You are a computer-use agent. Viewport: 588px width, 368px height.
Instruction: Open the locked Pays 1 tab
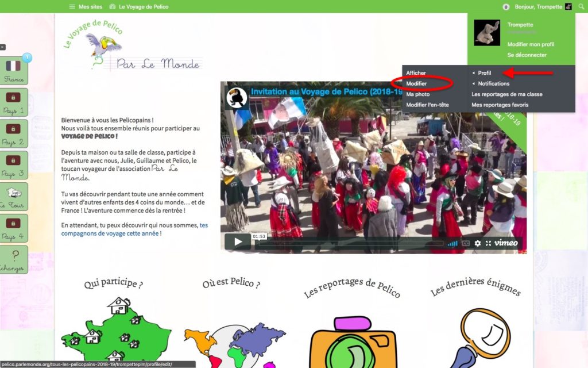(x=14, y=102)
